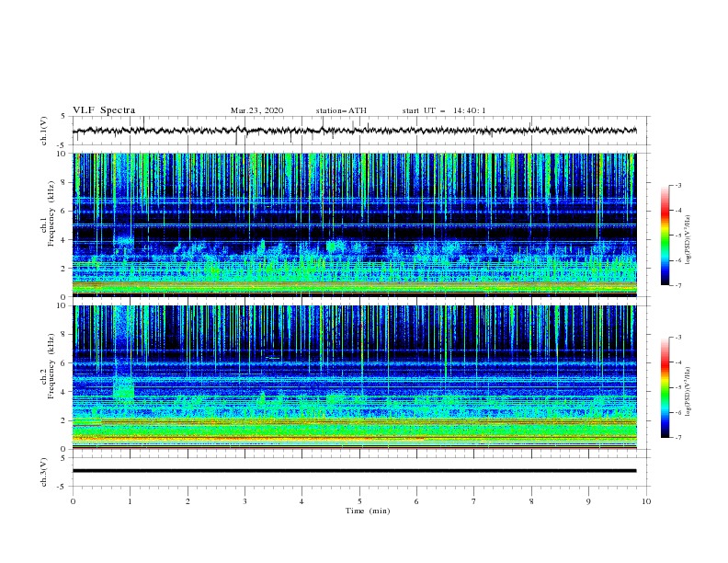Viewport: 728px width, 563px height.
Task: Click the ch.1 frequency axis "8" tick label
Action: 63,182
